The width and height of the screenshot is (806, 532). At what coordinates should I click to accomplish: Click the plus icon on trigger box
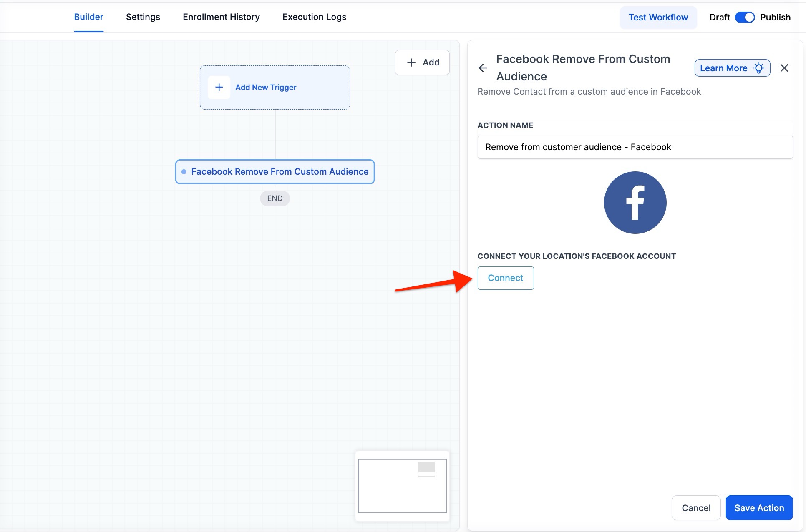pyautogui.click(x=219, y=87)
